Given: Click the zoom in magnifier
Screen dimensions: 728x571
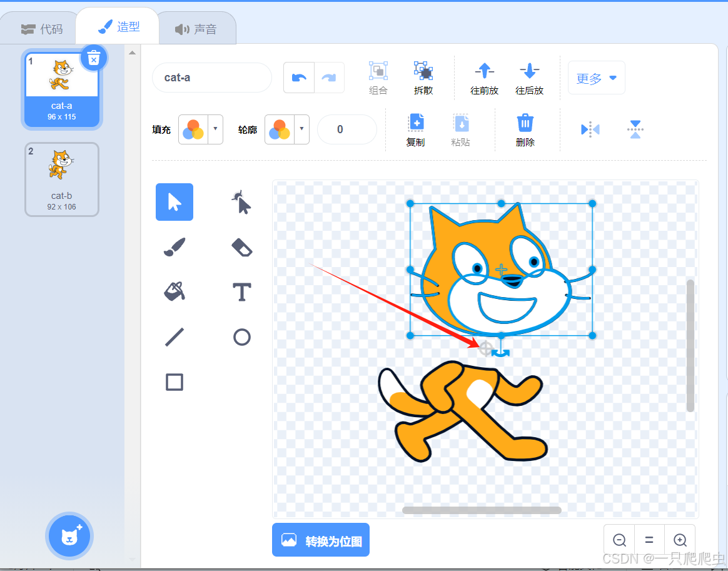Looking at the screenshot, I should pyautogui.click(x=680, y=540).
